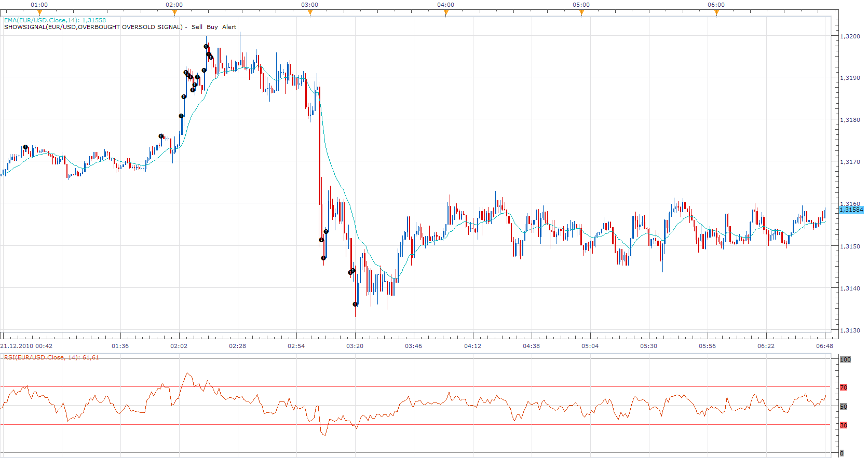Click the 1,3180 price axis label
The height and width of the screenshot is (458, 868).
[x=850, y=120]
